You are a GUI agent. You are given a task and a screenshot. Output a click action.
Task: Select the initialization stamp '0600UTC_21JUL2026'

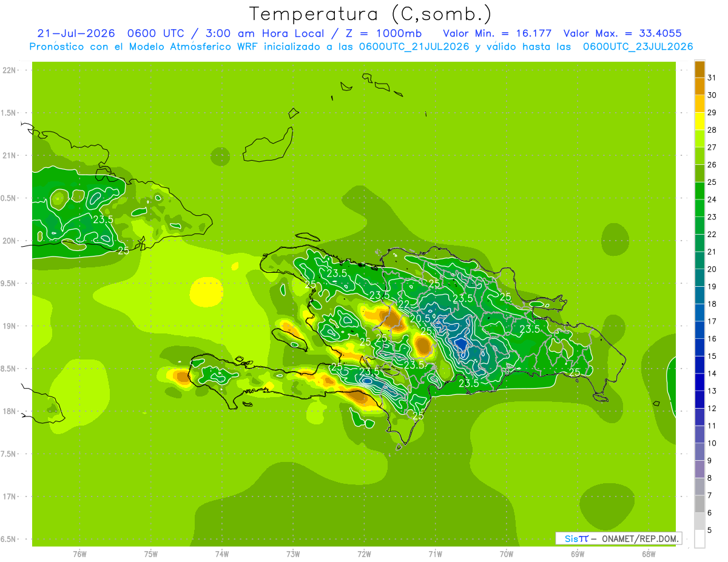414,47
